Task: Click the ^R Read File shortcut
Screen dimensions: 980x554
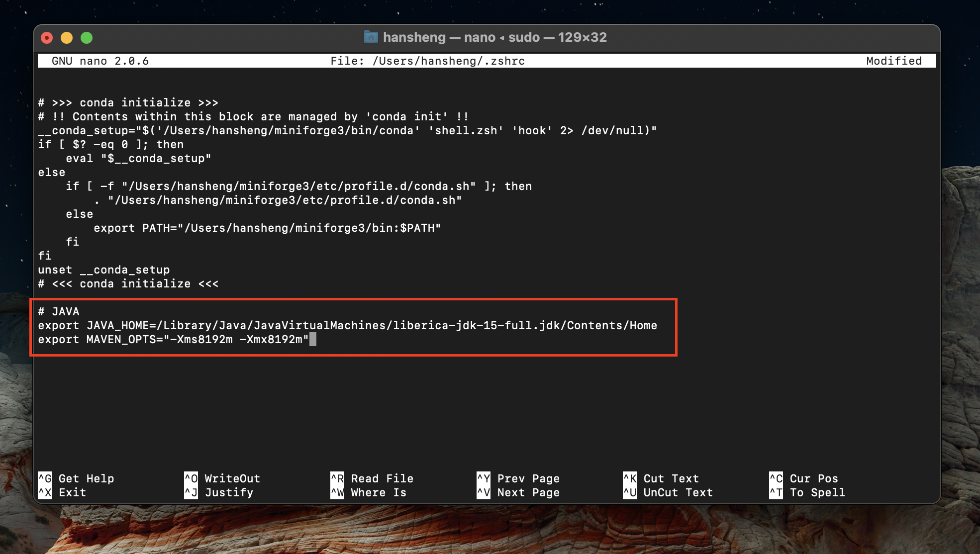Action: (372, 478)
